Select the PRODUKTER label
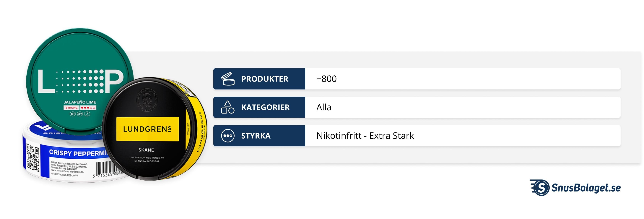 [264, 79]
